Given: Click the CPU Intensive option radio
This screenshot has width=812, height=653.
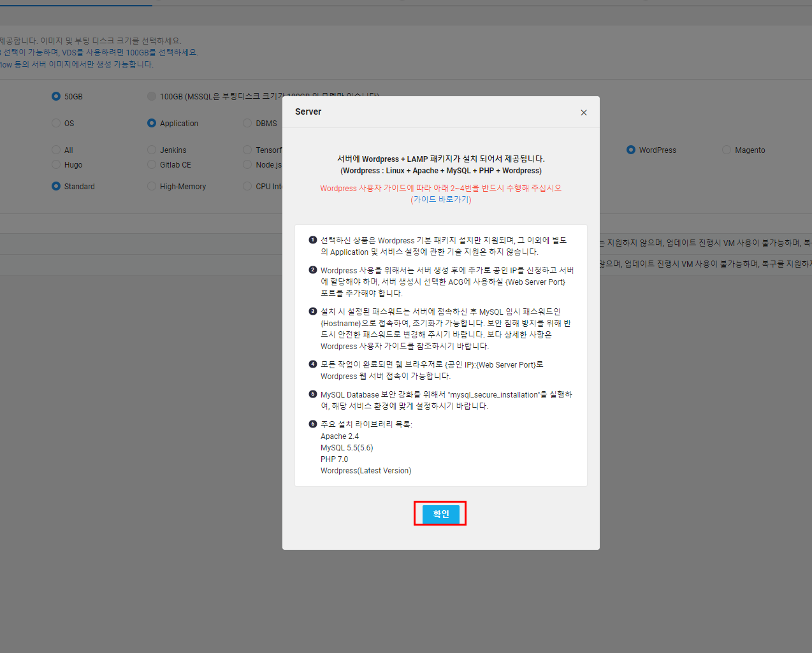Looking at the screenshot, I should click(x=247, y=186).
